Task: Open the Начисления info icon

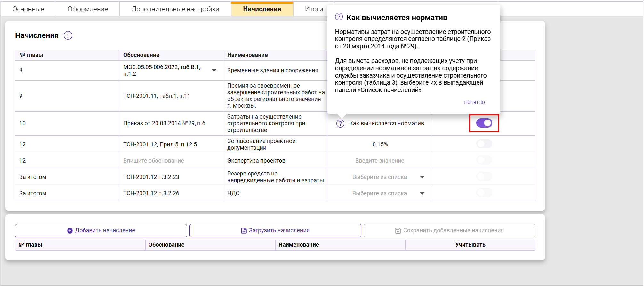Action: (68, 35)
